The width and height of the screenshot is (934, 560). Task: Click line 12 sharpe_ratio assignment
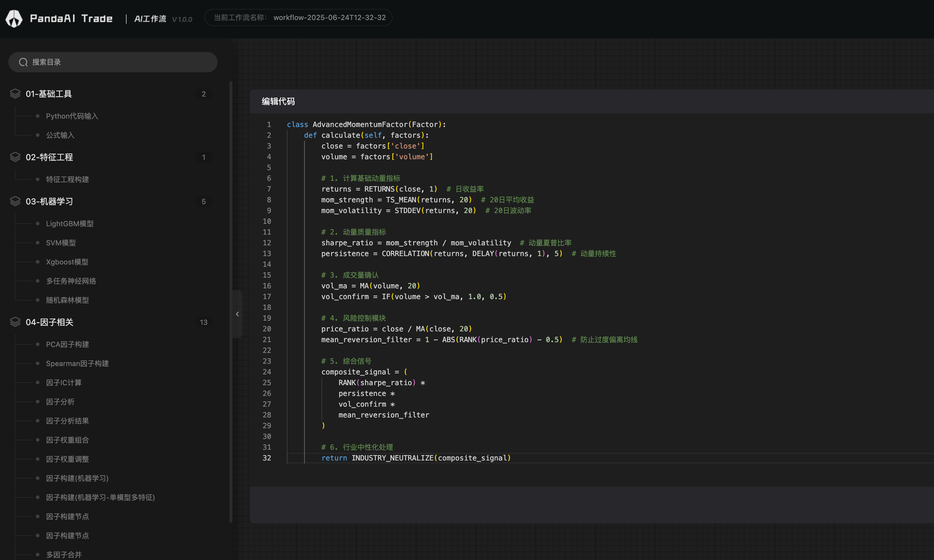point(416,243)
